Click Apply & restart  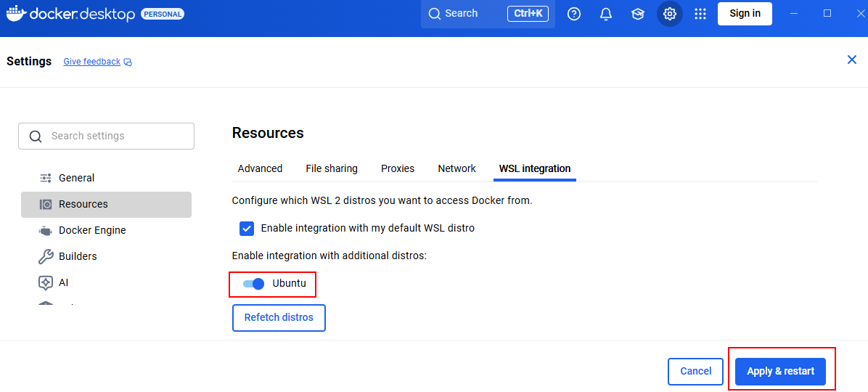780,372
